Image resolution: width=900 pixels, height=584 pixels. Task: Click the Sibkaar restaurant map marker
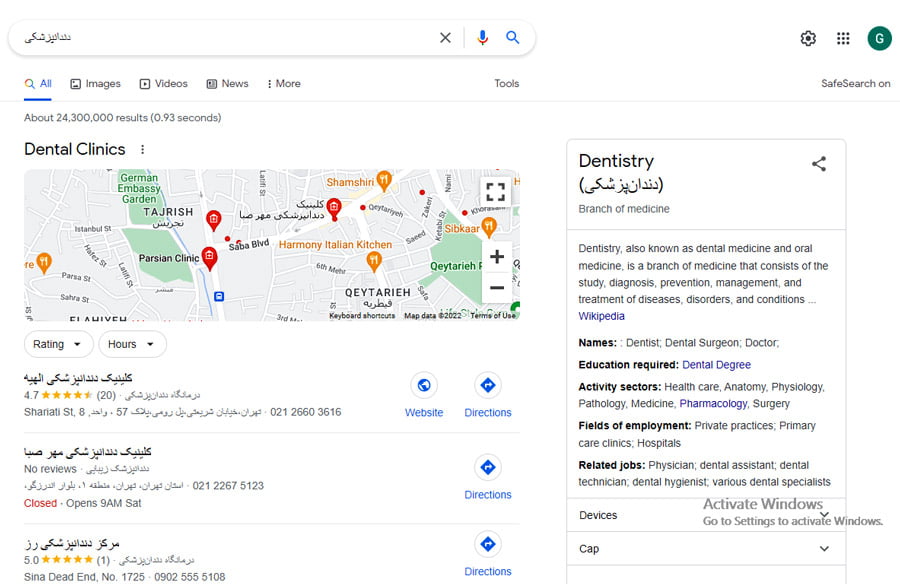click(x=488, y=227)
